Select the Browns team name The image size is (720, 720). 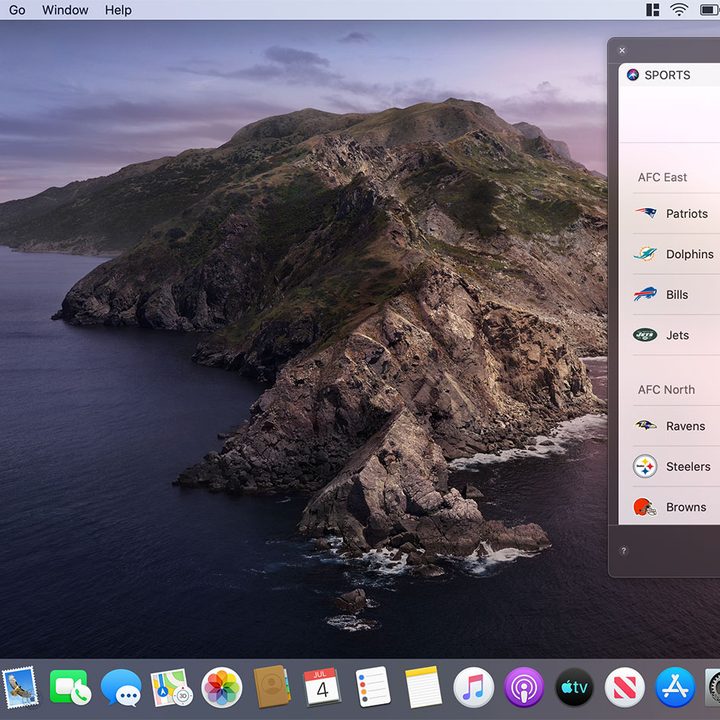pyautogui.click(x=686, y=507)
